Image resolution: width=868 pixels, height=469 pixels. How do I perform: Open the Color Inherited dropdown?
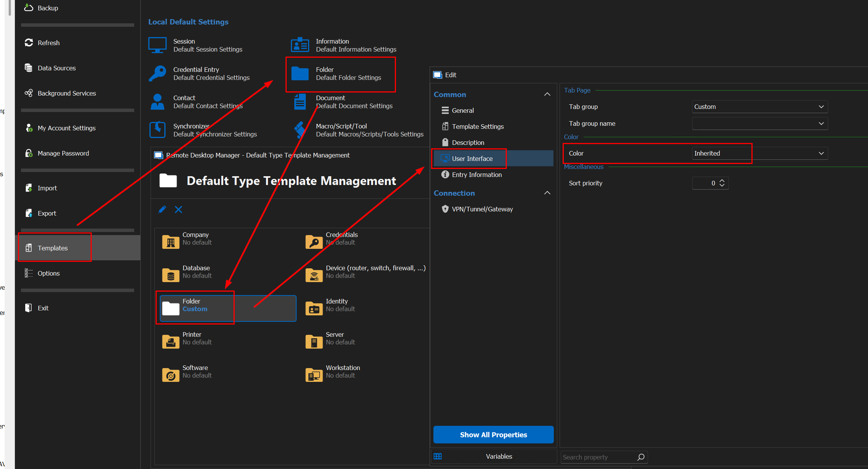[760, 153]
